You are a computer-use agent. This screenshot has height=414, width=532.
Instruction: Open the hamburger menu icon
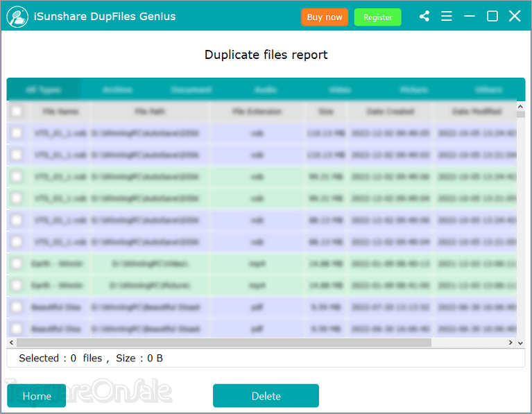tap(447, 16)
